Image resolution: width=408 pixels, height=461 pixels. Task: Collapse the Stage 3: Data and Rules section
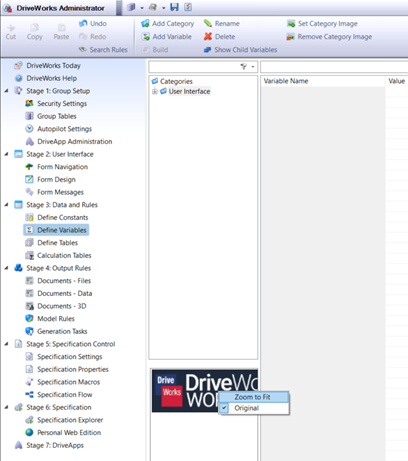pyautogui.click(x=7, y=205)
